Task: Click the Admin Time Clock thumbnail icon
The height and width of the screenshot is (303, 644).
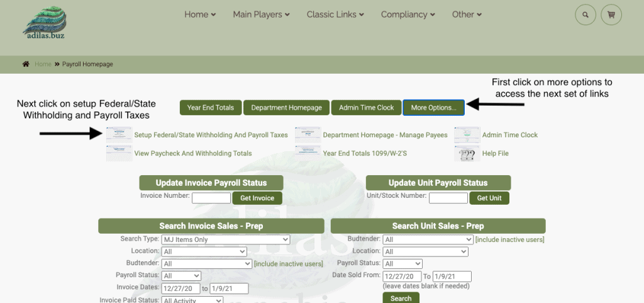Action: [x=467, y=135]
